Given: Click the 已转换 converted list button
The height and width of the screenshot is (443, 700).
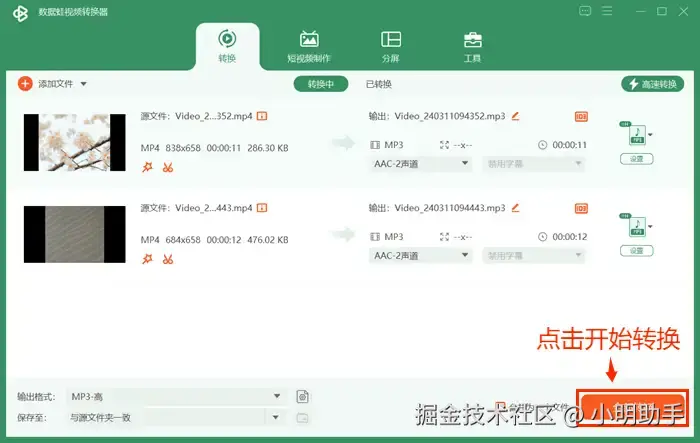Looking at the screenshot, I should click(x=379, y=84).
